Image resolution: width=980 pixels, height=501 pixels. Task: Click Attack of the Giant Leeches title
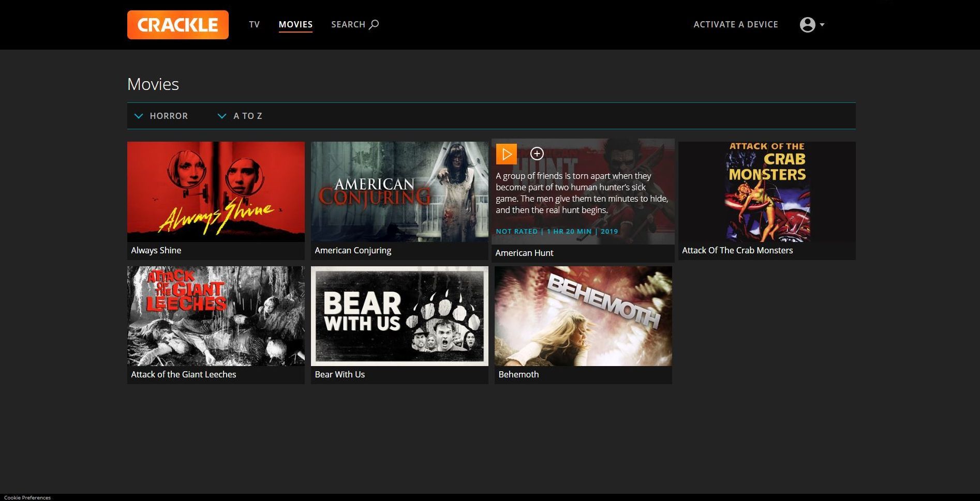184,374
